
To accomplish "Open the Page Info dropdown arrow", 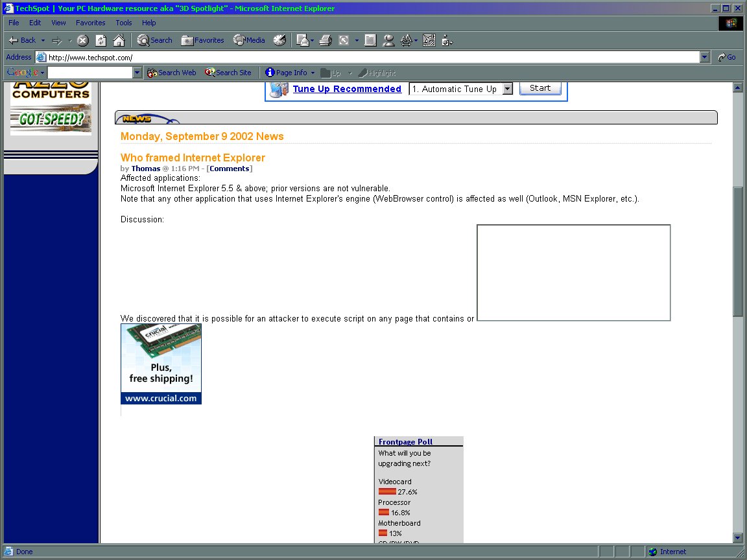I will point(313,73).
